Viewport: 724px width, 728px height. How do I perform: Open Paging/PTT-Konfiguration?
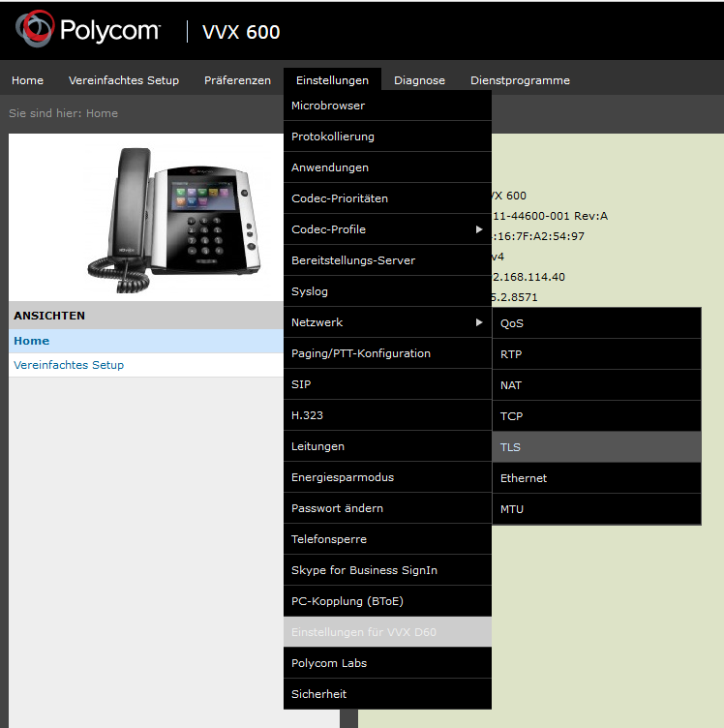coord(387,353)
